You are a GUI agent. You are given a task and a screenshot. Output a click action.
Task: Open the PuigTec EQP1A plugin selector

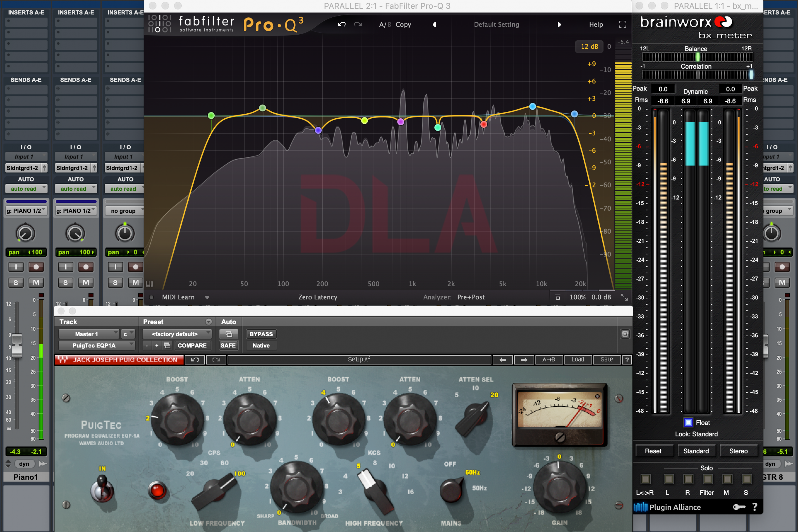[x=97, y=345]
